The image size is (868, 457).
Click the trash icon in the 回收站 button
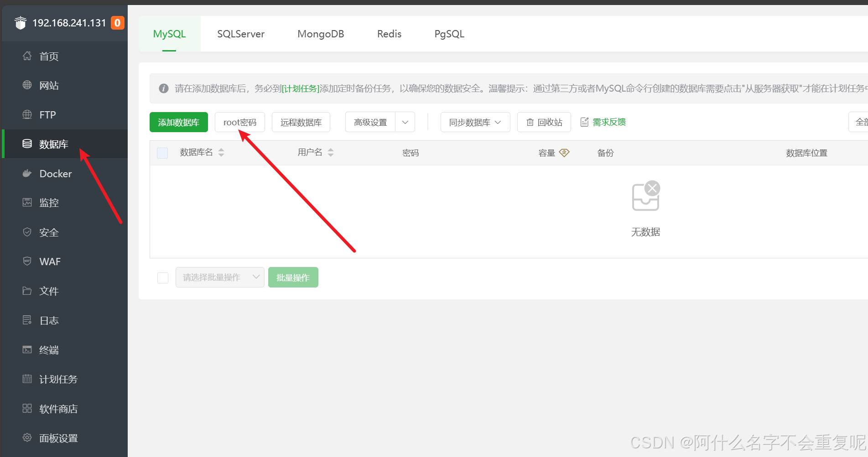(530, 122)
